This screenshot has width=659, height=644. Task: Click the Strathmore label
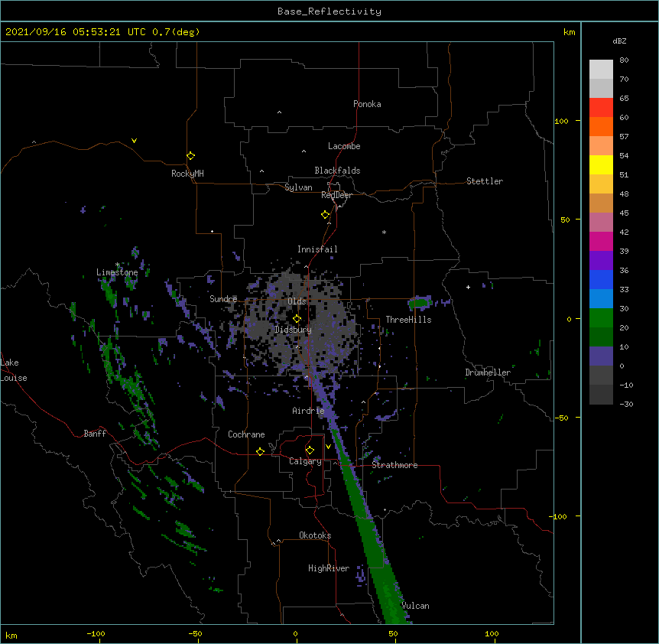[394, 465]
